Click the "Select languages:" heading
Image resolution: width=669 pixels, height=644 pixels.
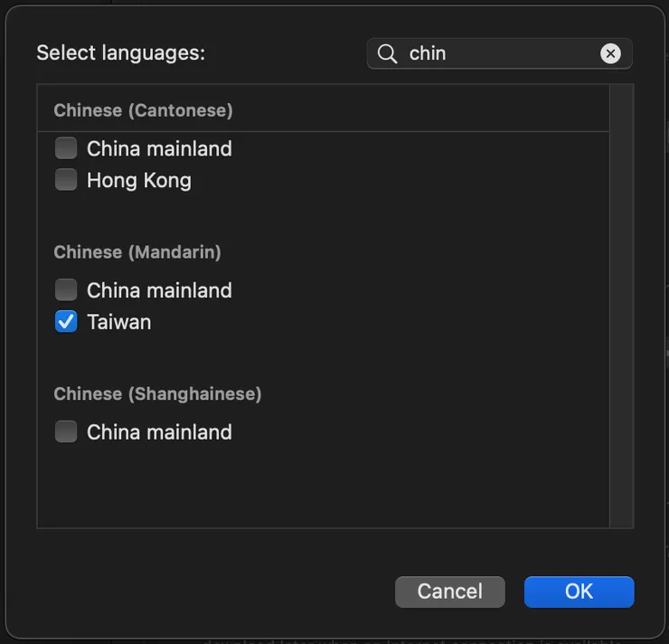click(x=120, y=53)
